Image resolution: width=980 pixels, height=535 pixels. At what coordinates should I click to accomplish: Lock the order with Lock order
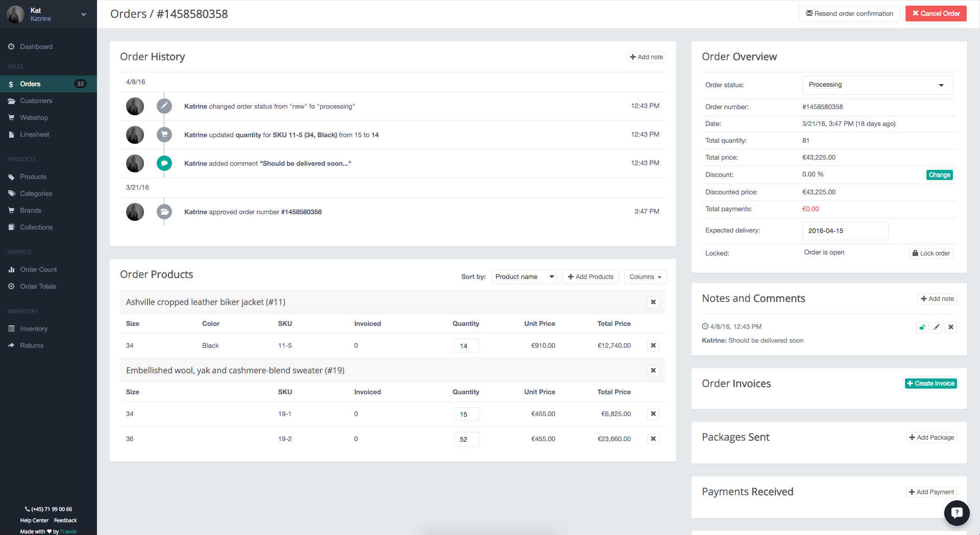[931, 253]
